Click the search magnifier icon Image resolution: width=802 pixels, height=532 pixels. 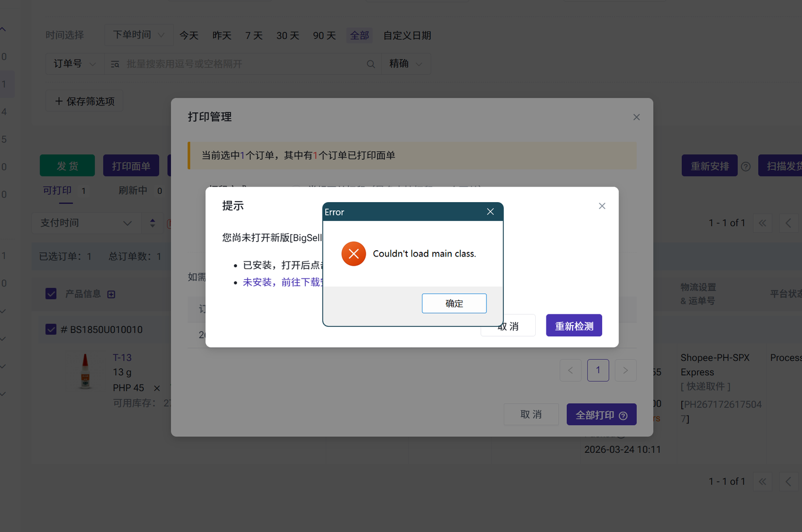point(371,64)
